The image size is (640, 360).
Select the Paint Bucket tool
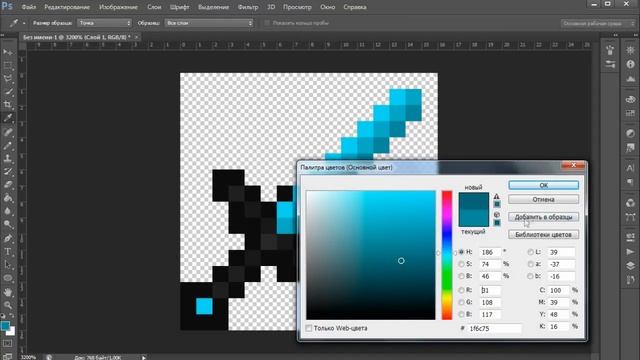8,198
